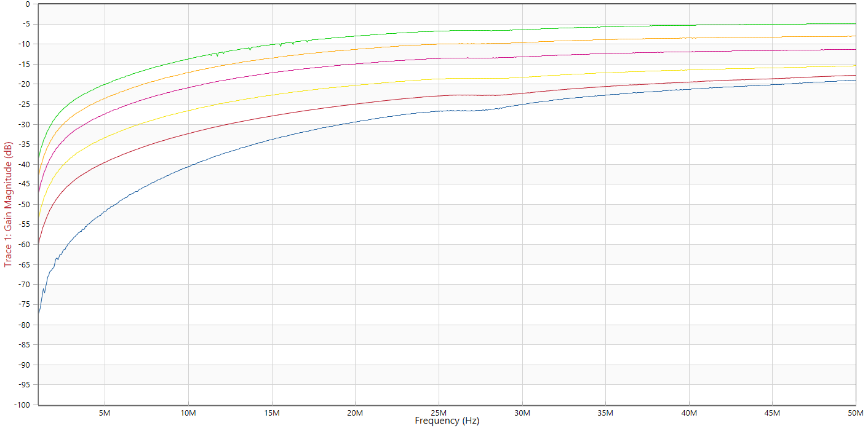Click the -75 dB gain tick label

pyautogui.click(x=23, y=305)
